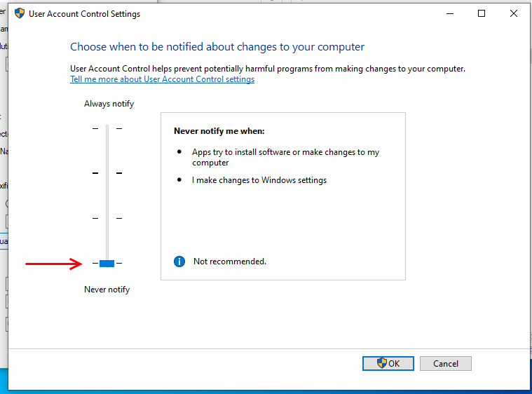
Task: Click the 'Not recommended.' text
Action: 230,261
